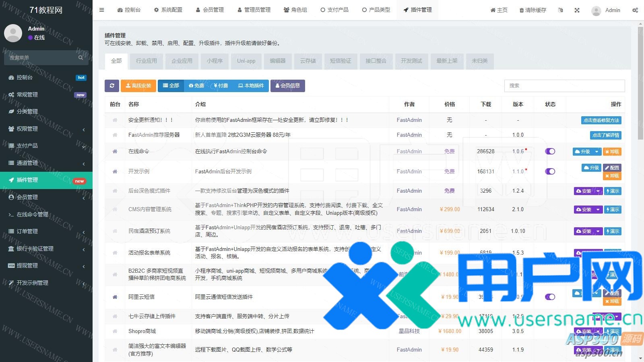Image resolution: width=644 pixels, height=362 pixels.
Task: Open 安装 dropdown arrow for 后台深色模式插件
Action: (598, 191)
